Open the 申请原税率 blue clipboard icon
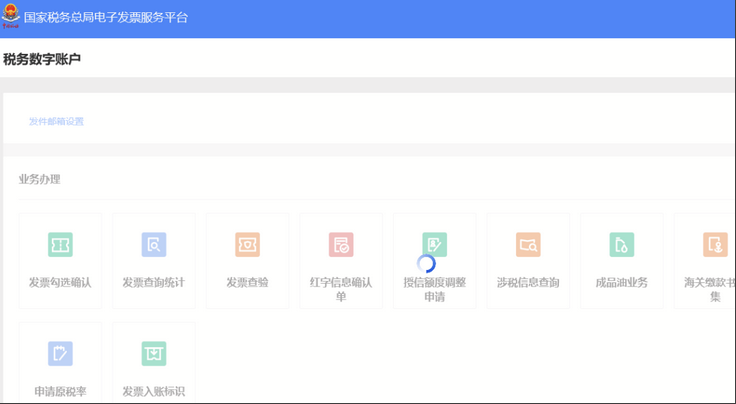 (60, 353)
